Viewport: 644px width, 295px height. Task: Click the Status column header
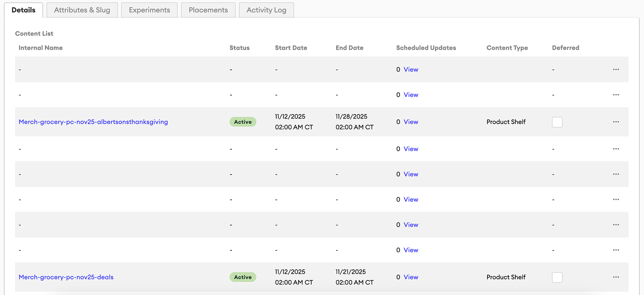tap(240, 48)
